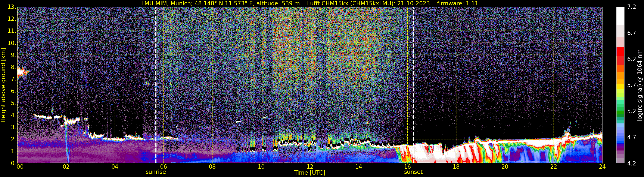Image resolution: width=644 pixels, height=177 pixels.
Task: Click the plot title text at top
Action: pyautogui.click(x=310, y=3)
